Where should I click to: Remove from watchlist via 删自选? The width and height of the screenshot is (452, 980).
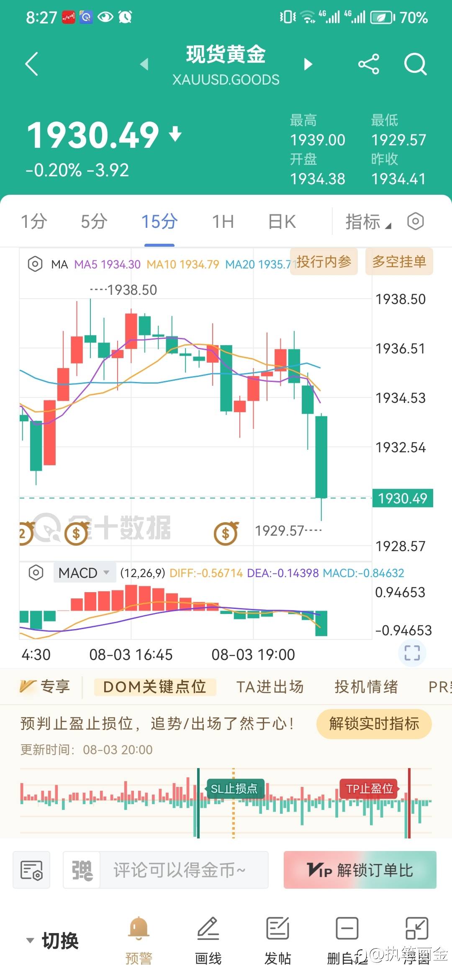(347, 940)
